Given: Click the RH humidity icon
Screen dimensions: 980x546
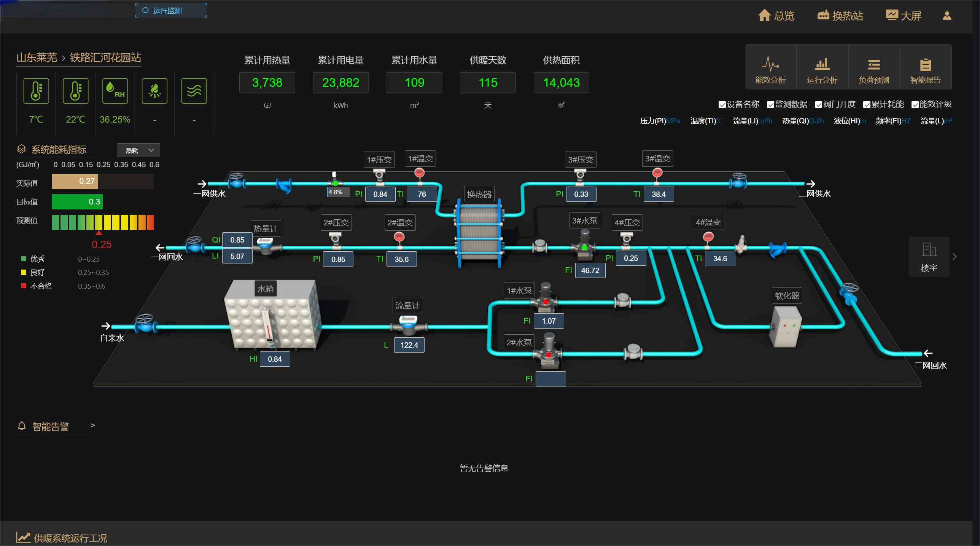Looking at the screenshot, I should pos(115,91).
